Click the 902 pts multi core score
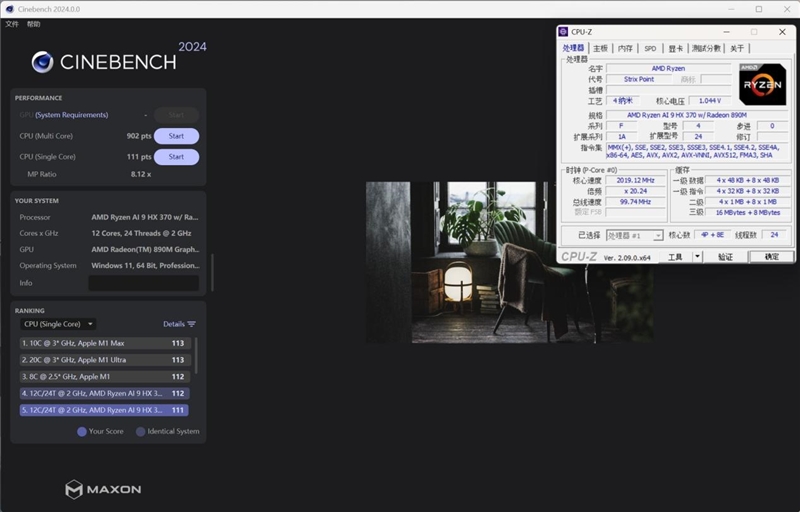The image size is (800, 512). [x=139, y=136]
